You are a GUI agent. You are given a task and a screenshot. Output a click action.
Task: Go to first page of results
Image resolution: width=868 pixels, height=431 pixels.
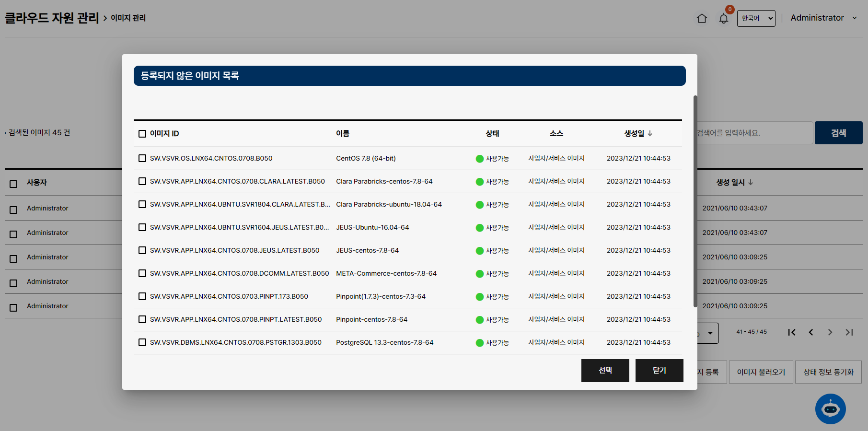[792, 332]
